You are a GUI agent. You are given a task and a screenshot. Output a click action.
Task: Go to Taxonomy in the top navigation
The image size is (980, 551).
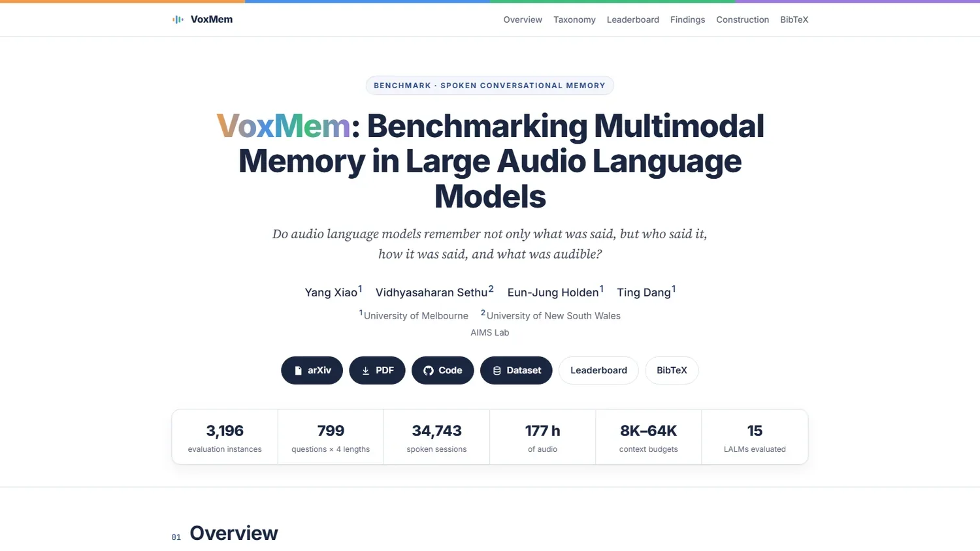(574, 20)
